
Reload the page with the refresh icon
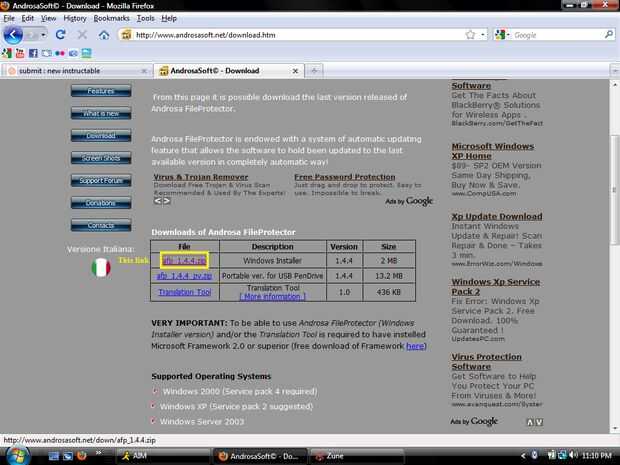click(x=60, y=35)
